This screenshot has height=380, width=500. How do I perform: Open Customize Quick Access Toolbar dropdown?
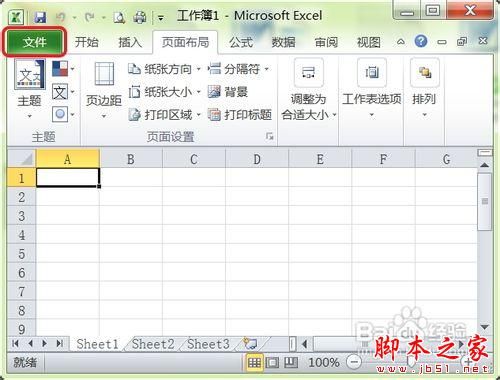161,18
